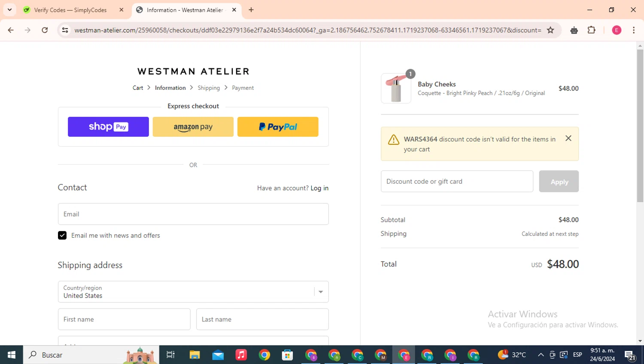The width and height of the screenshot is (644, 364).
Task: Open Microsoft Store from the taskbar
Action: 287,355
